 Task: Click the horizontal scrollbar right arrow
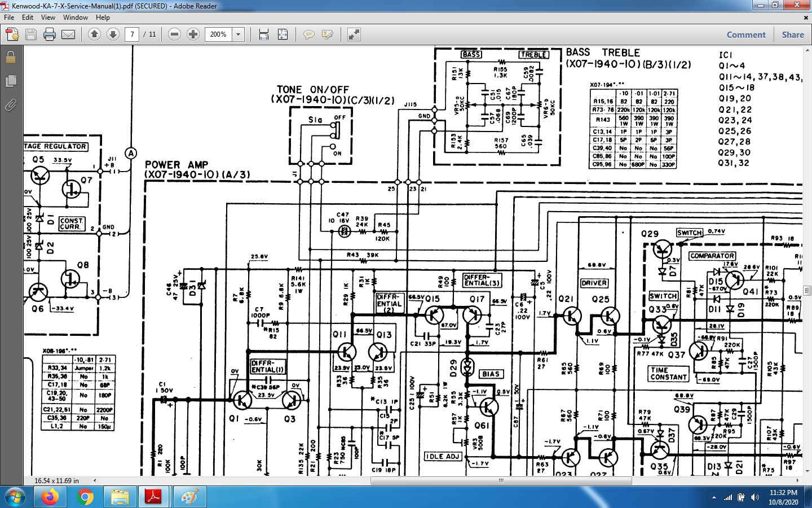(797, 480)
